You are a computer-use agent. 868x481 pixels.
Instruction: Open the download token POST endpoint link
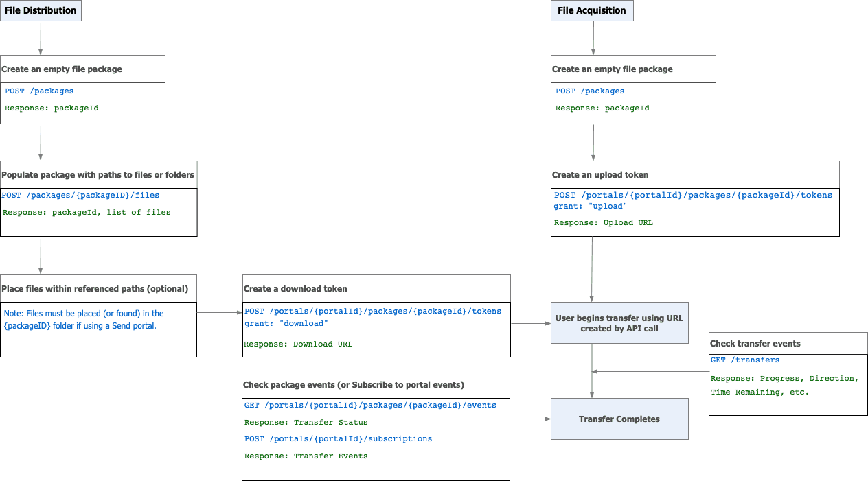[x=372, y=311]
